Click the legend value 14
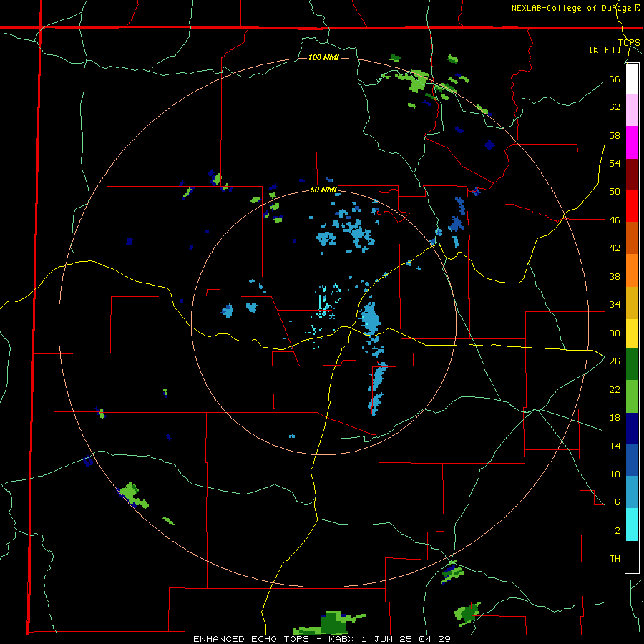This screenshot has width=644, height=644. point(615,446)
